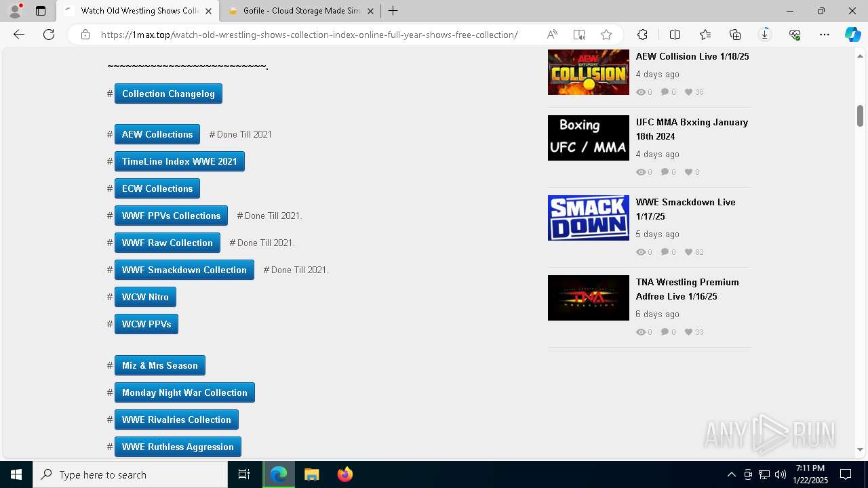
Task: Open Settings and more ellipsis menu
Action: click(x=825, y=35)
